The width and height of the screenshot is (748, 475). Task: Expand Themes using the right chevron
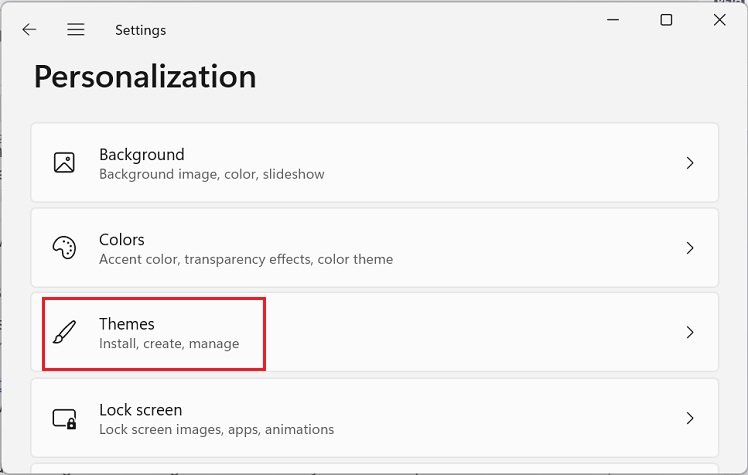pos(690,333)
